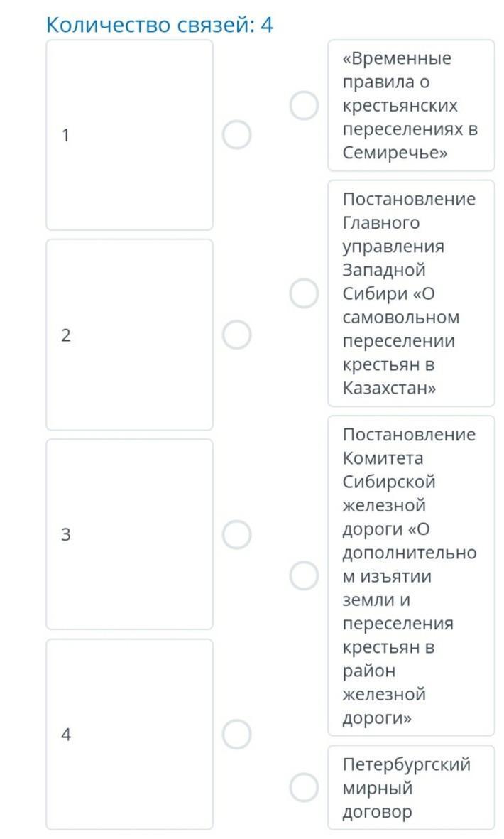Select the connector circle beside box 2
This screenshot has height=839, width=504.
[x=236, y=335]
